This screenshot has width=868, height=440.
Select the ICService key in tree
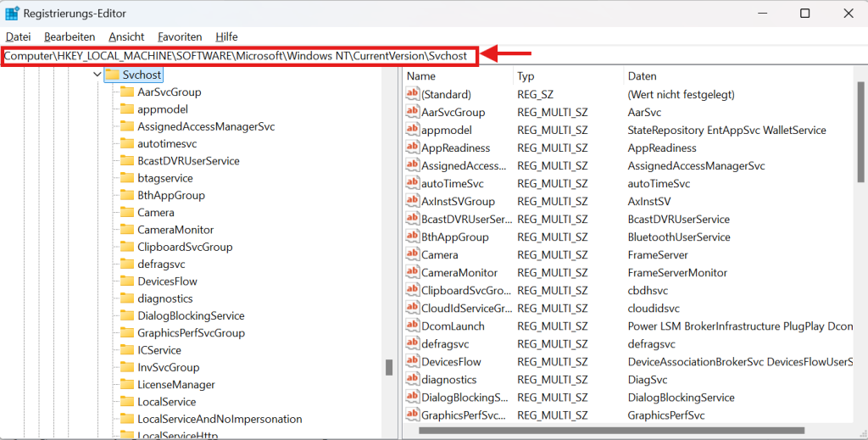(159, 350)
